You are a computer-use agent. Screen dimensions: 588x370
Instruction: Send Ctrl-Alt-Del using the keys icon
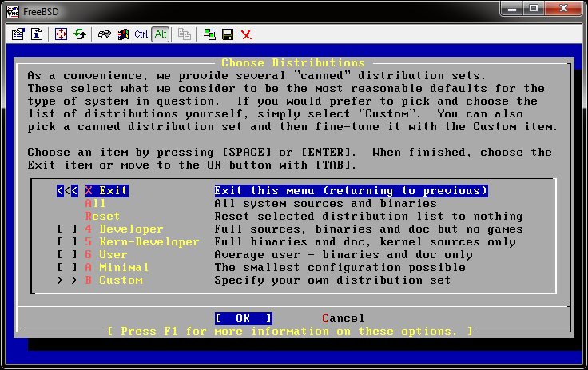tap(104, 34)
